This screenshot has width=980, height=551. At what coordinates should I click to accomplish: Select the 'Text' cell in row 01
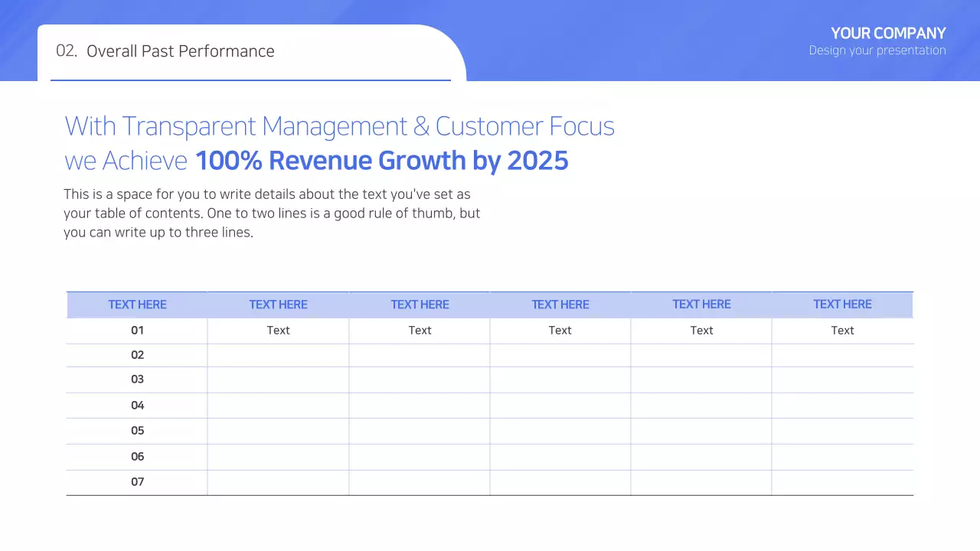[278, 330]
